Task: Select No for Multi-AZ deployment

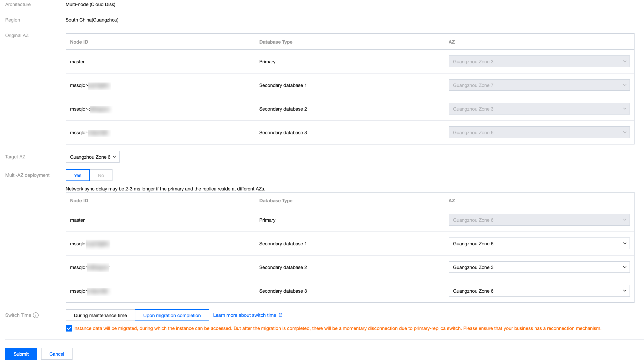Action: 101,175
